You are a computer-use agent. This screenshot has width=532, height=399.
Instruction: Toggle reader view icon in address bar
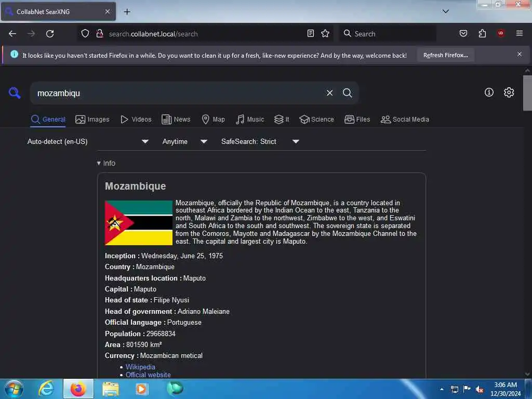tap(311, 33)
